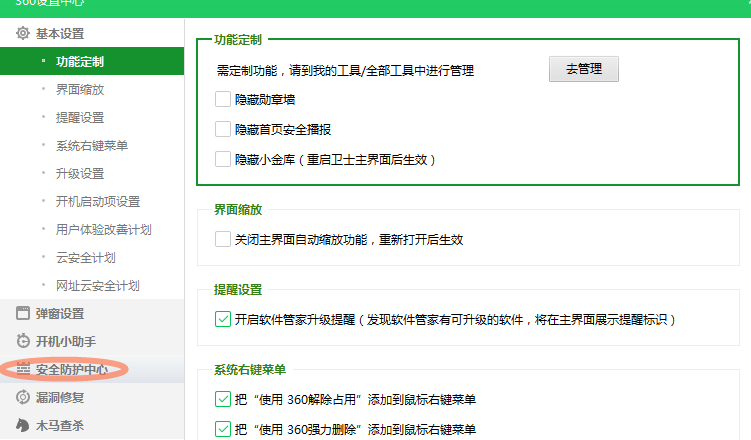Select 系统右键菜单 in the sidebar

[x=92, y=146]
